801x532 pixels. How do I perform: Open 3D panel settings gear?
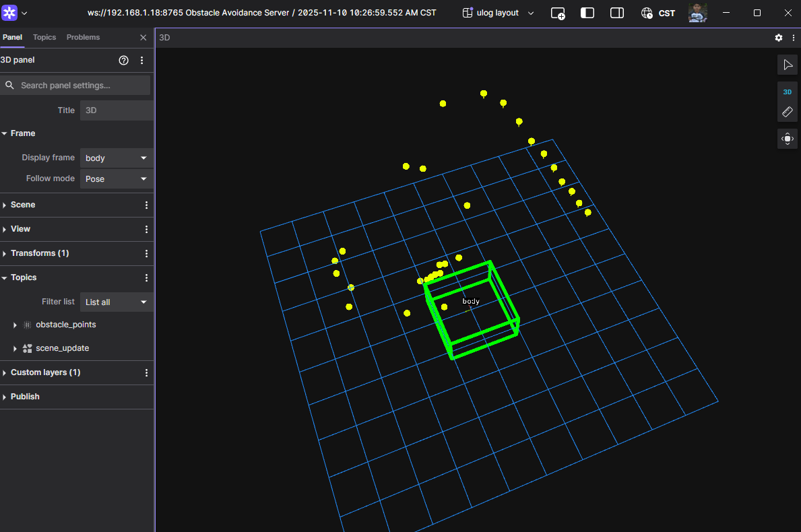click(779, 38)
